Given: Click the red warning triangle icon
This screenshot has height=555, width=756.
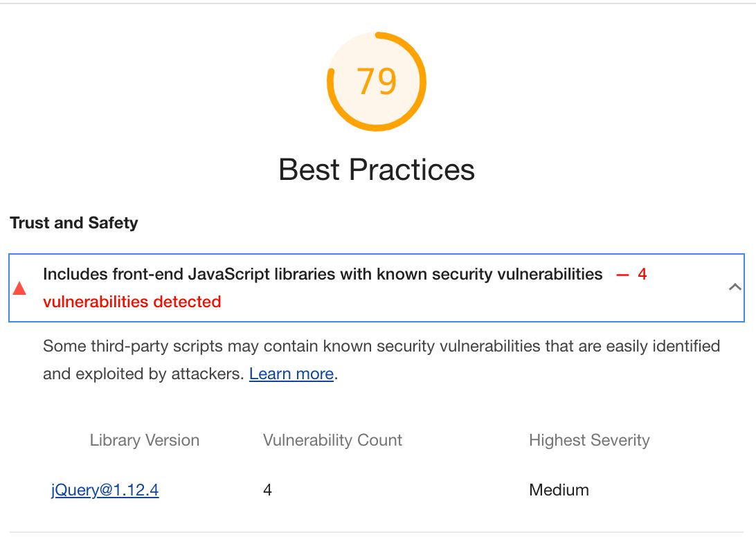Looking at the screenshot, I should [19, 288].
